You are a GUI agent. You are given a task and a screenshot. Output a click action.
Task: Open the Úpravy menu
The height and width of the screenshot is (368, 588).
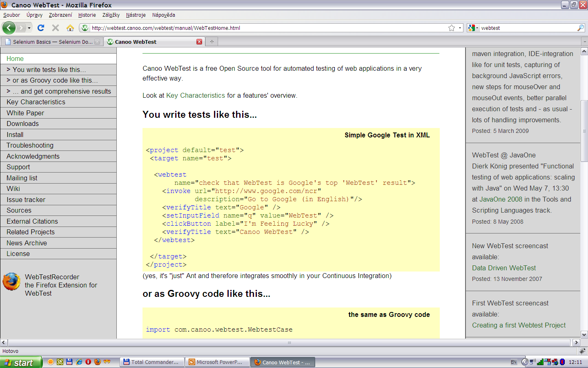coord(34,15)
